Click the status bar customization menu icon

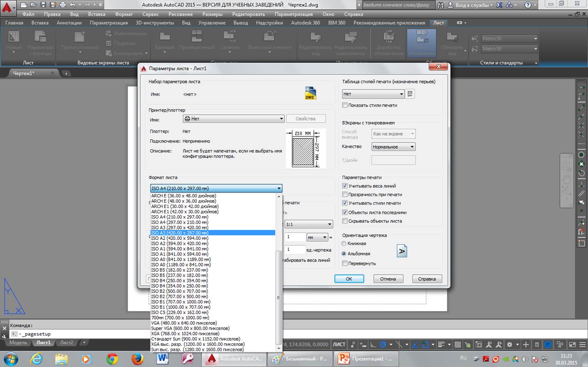pos(583,345)
